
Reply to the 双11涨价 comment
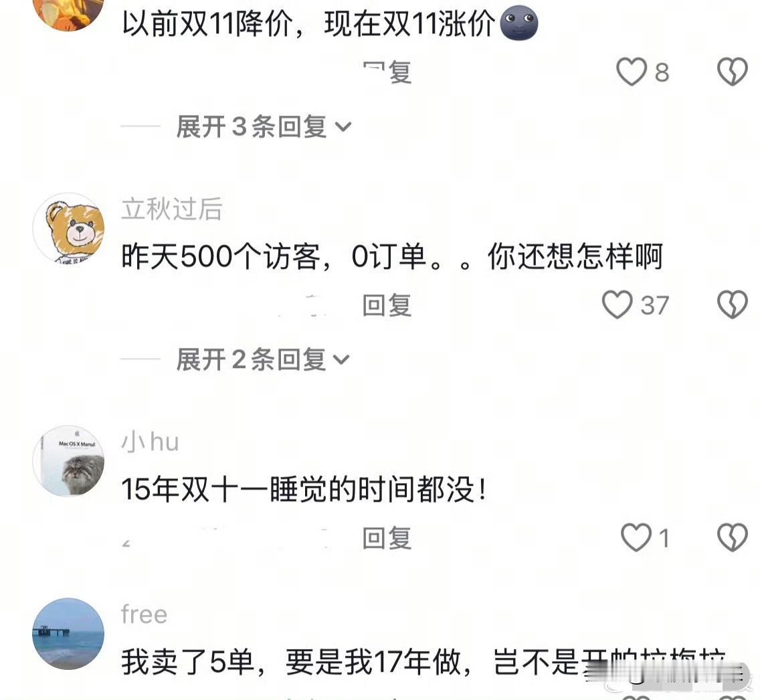pyautogui.click(x=387, y=72)
